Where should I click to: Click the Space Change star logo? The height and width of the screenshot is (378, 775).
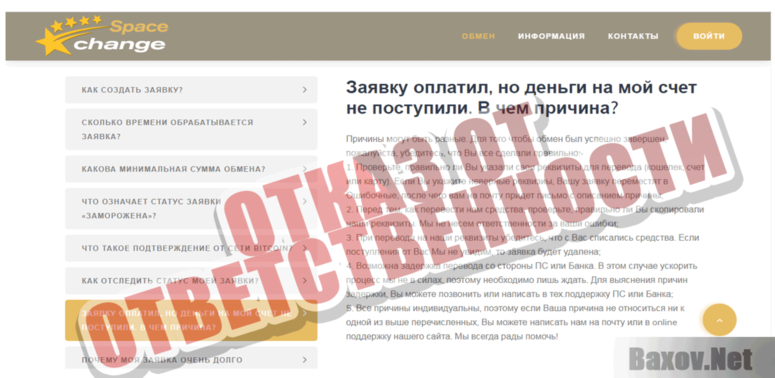coord(102,36)
